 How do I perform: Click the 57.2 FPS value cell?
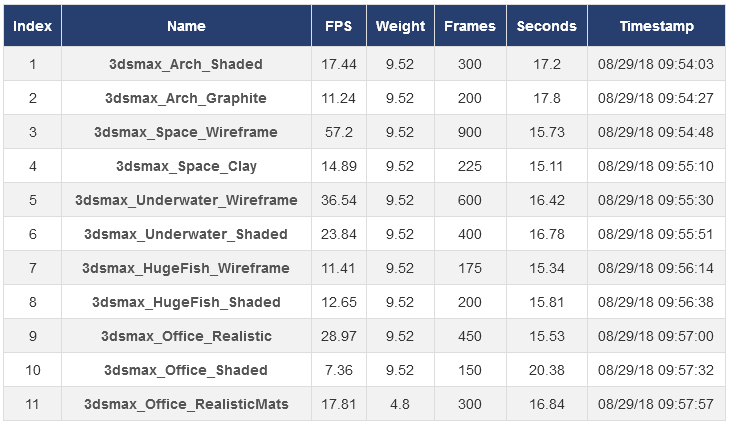[x=338, y=132]
